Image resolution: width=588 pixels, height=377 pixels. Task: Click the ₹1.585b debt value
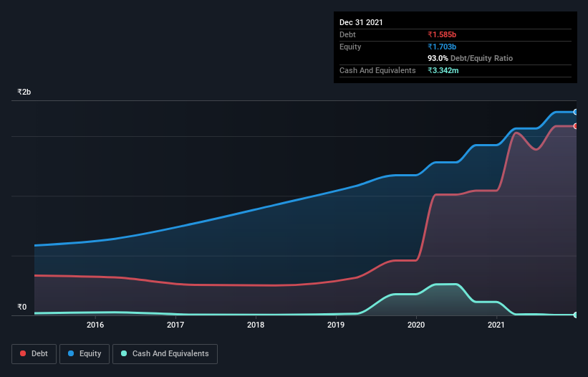[x=442, y=34]
